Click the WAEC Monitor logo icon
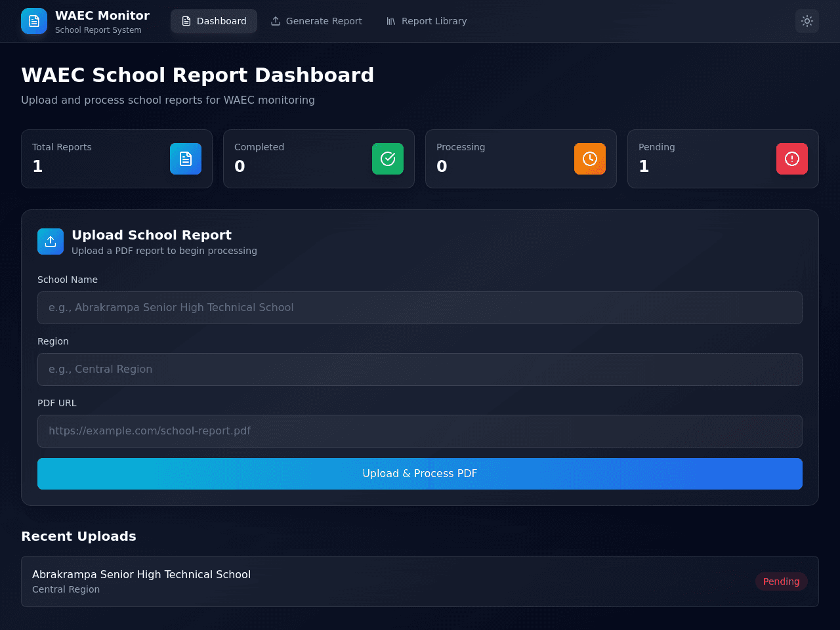The image size is (840, 630). (34, 21)
